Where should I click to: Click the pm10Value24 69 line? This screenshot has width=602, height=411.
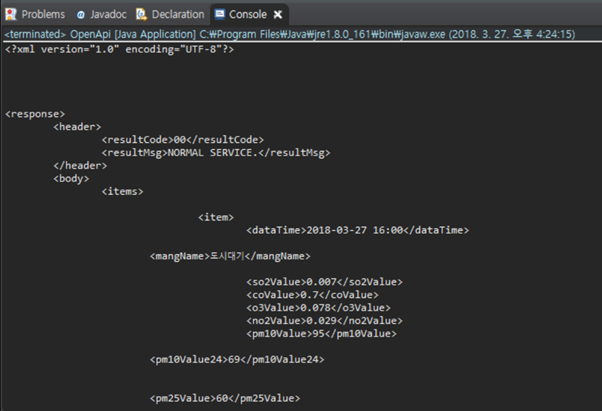click(237, 360)
